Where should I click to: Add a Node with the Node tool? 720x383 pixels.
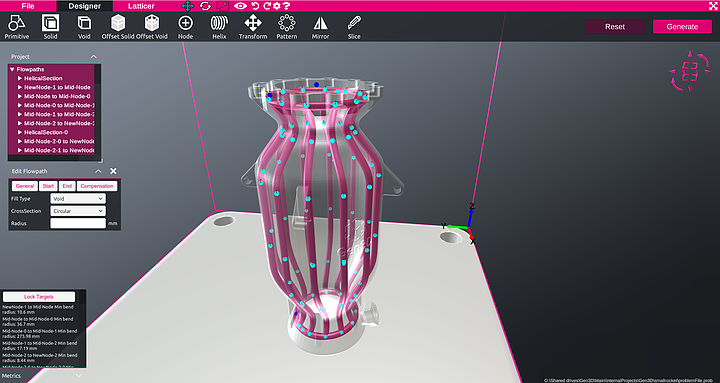[x=186, y=27]
